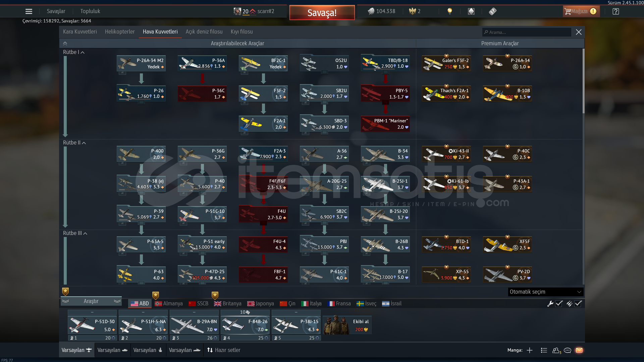Select the P-51D-30 crew slot
Image resolution: width=644 pixels, height=362 pixels.
(x=92, y=325)
